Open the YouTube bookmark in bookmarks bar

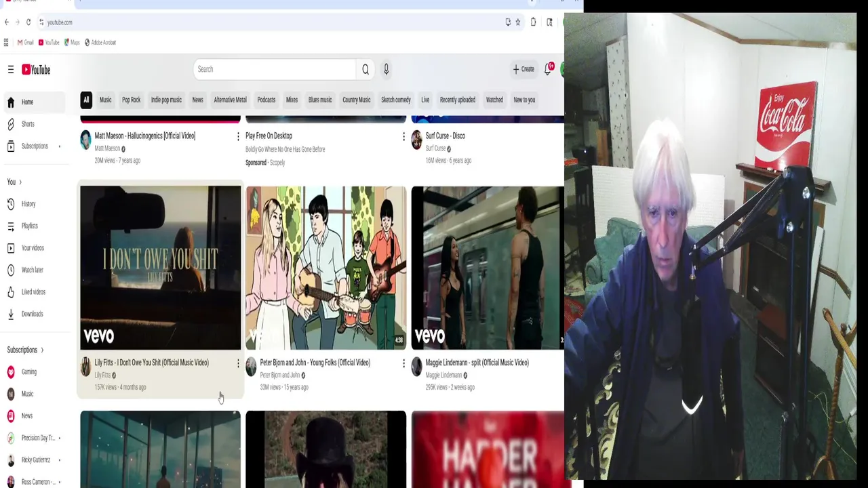[x=49, y=42]
